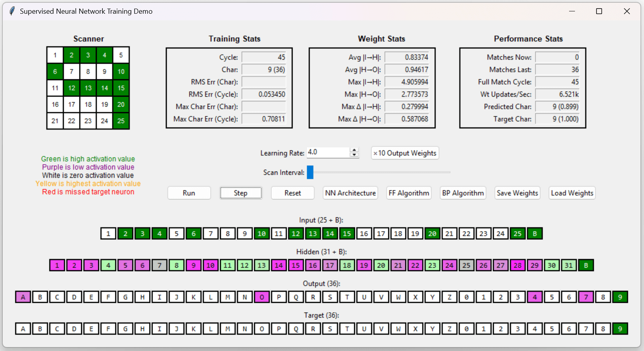Screen dimensions: 644x351
Task: Save Weights to file
Action: (517, 193)
